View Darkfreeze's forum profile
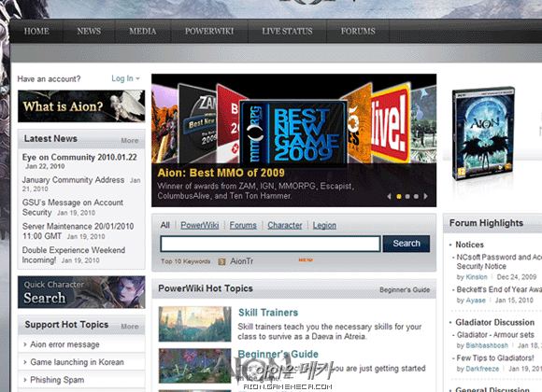The image size is (542, 392). [x=482, y=369]
